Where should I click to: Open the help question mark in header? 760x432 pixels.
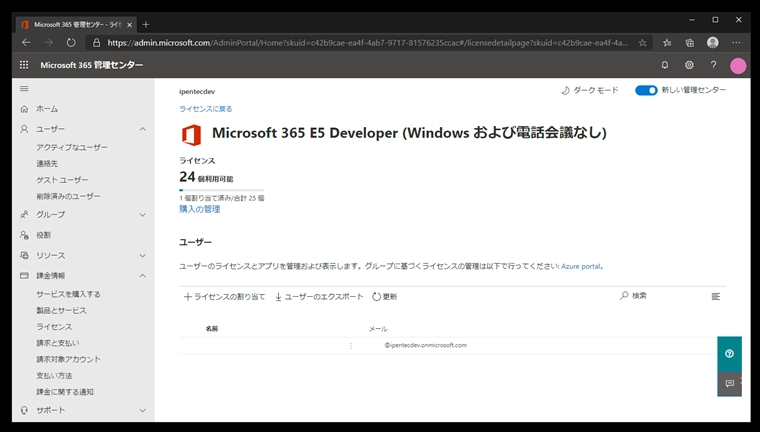click(x=713, y=65)
